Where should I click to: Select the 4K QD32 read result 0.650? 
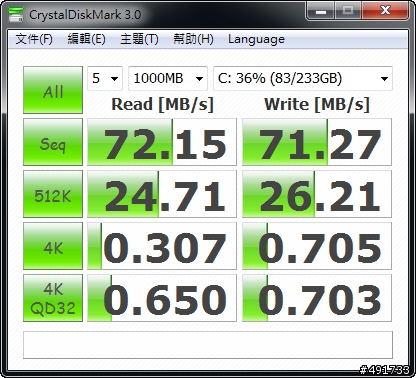[162, 298]
